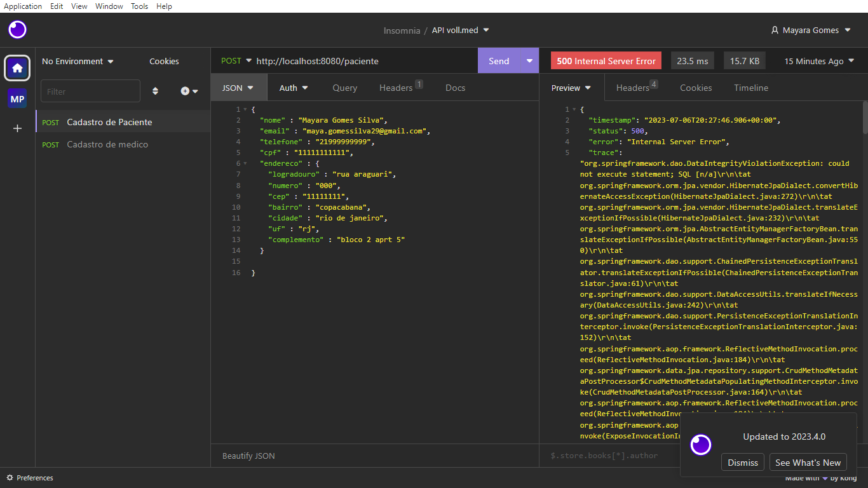The width and height of the screenshot is (868, 488).
Task: Select Cadastro de Paciente request
Action: [123, 122]
